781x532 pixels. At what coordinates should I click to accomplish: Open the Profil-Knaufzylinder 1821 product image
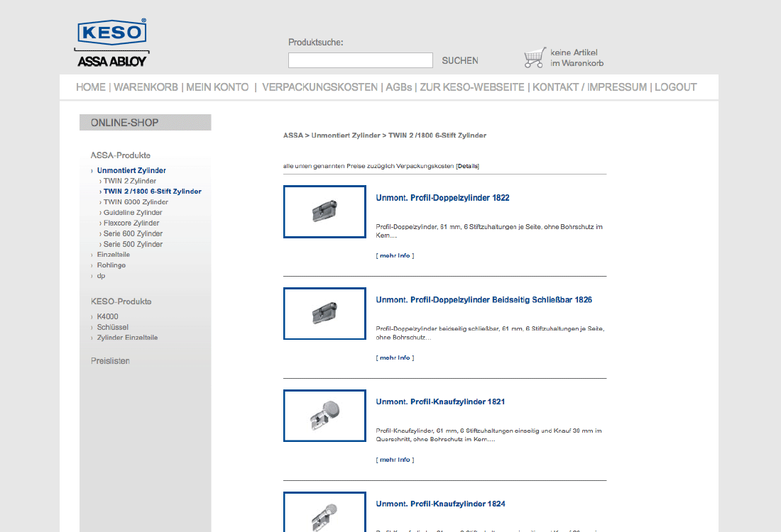coord(324,416)
